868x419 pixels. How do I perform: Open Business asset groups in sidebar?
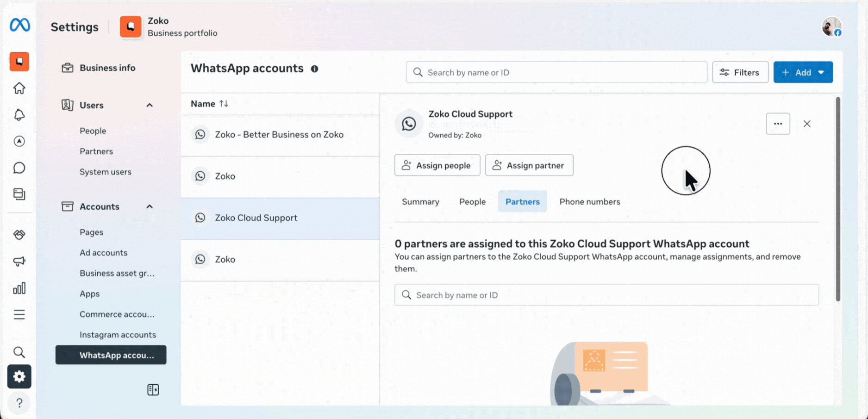pyautogui.click(x=117, y=273)
